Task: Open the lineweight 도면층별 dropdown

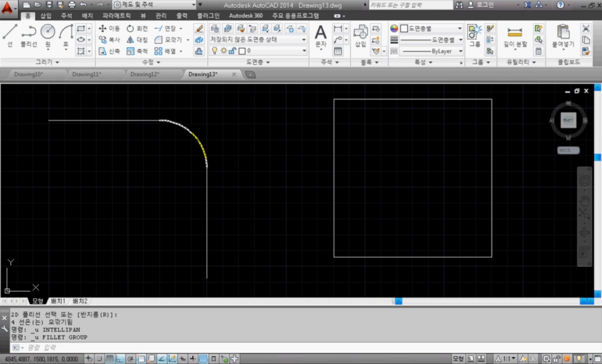Action: [x=432, y=39]
